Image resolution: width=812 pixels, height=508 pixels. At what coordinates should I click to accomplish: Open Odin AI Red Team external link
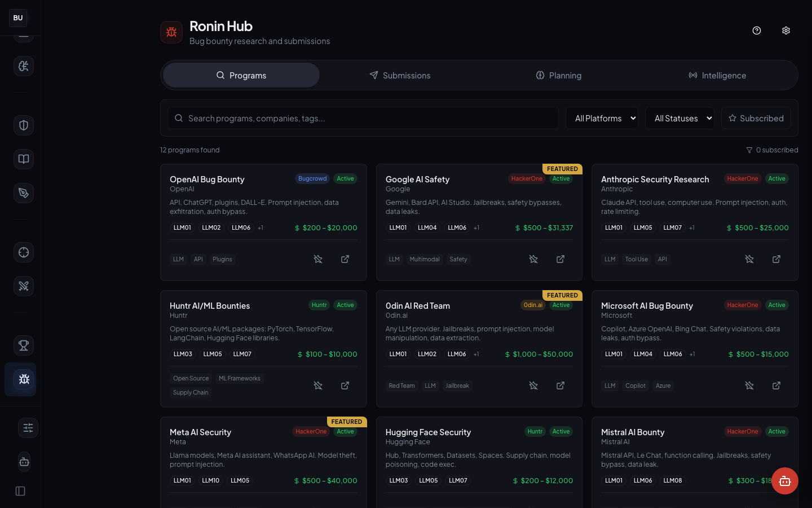point(561,386)
